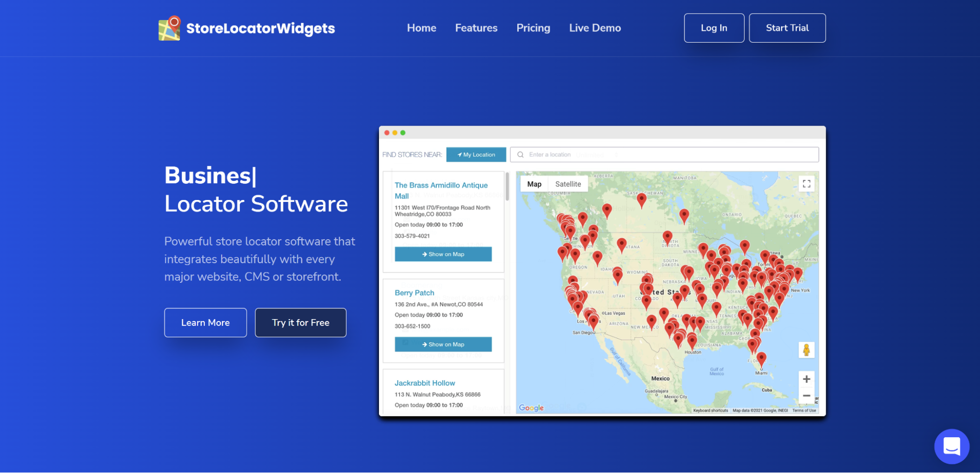Image resolution: width=980 pixels, height=473 pixels.
Task: Go to the Home menu item
Action: 421,28
